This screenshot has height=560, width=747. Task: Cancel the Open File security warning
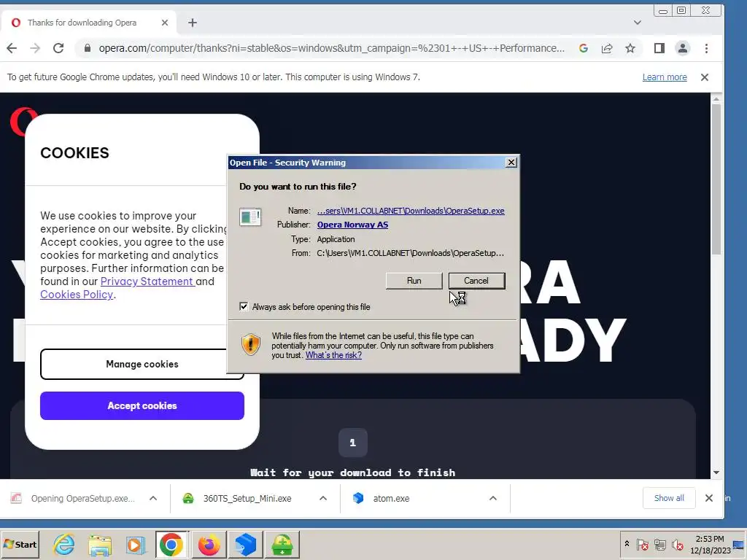point(476,281)
